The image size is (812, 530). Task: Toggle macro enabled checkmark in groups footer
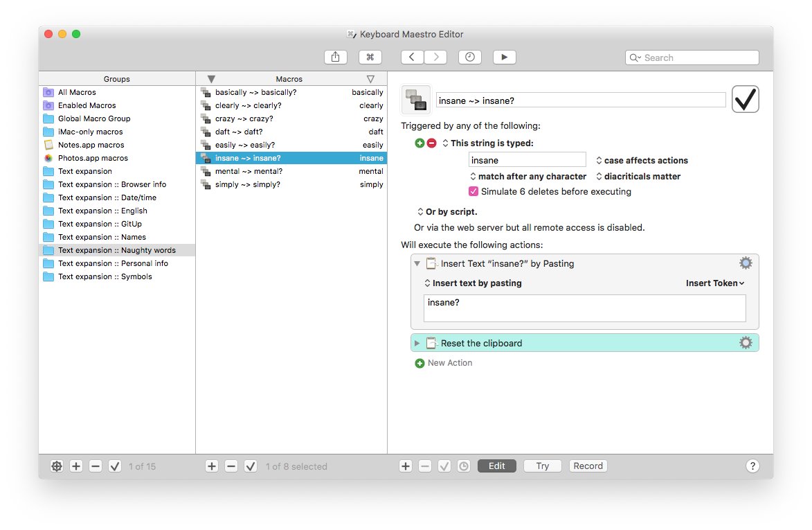click(x=115, y=466)
